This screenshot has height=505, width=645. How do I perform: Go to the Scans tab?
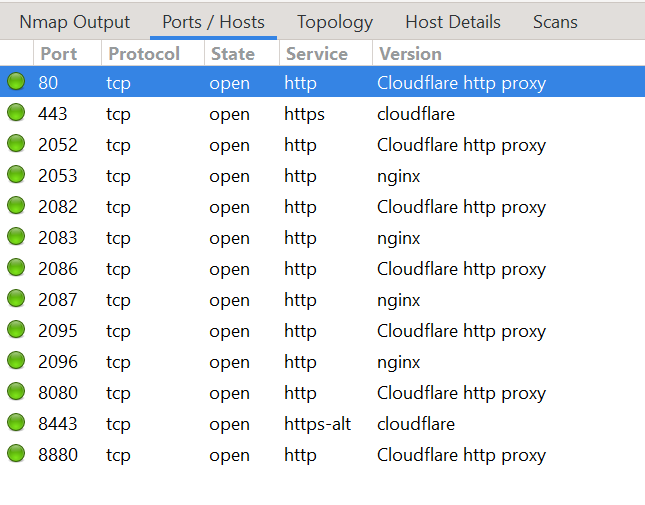tap(555, 21)
